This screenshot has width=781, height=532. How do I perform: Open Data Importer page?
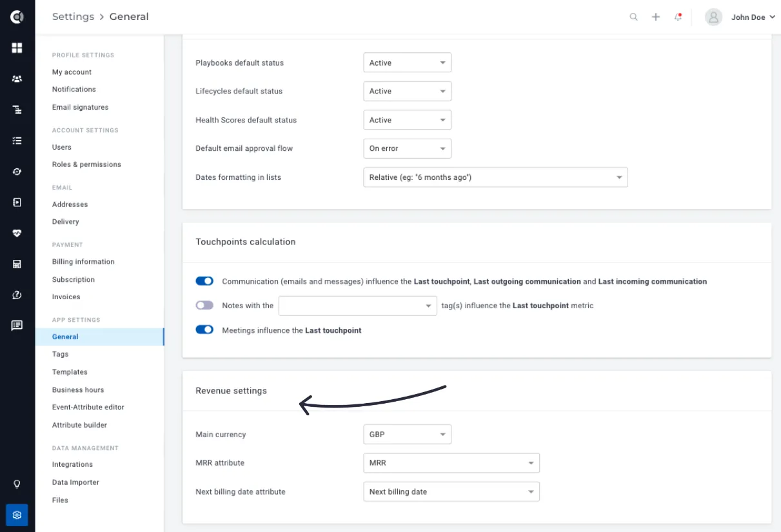pyautogui.click(x=75, y=482)
